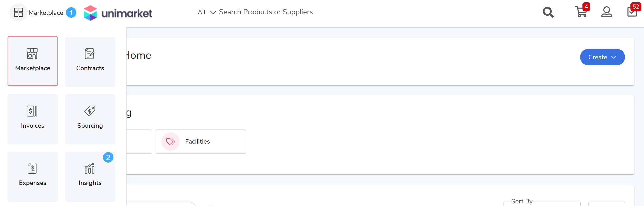Open the shopping cart
Viewport: 644px width, 206px height.
point(581,12)
